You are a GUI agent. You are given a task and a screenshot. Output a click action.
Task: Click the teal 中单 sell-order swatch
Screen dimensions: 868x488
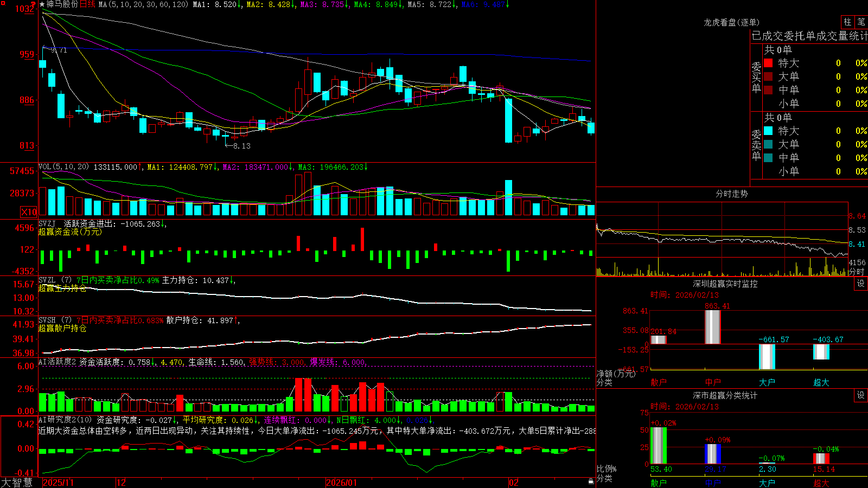768,158
